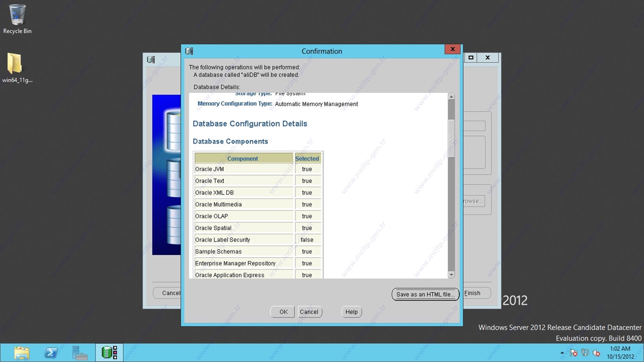Screen dimensions: 644x362
Task: Click scrollbar down arrow in details pane
Action: click(451, 275)
